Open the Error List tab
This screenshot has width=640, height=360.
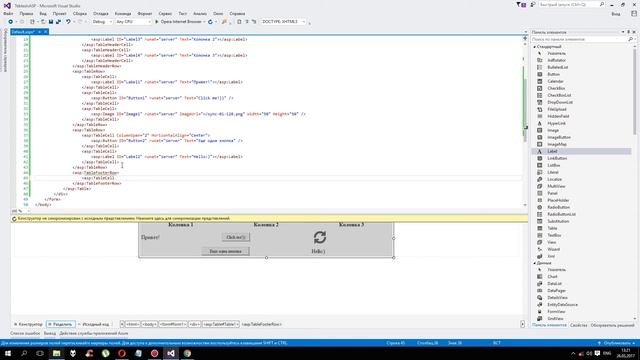click(x=25, y=333)
